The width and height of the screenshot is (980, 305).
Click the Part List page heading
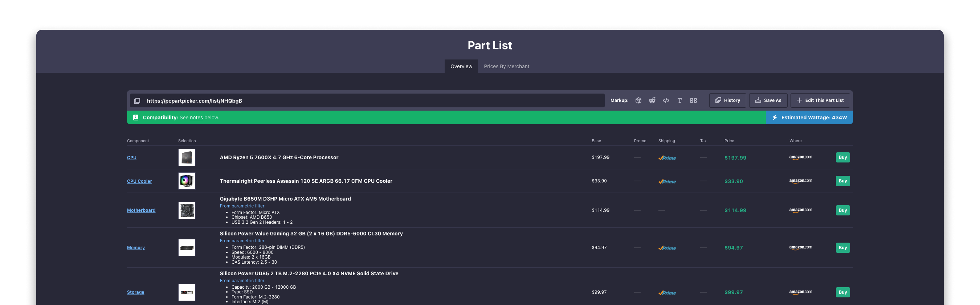490,45
